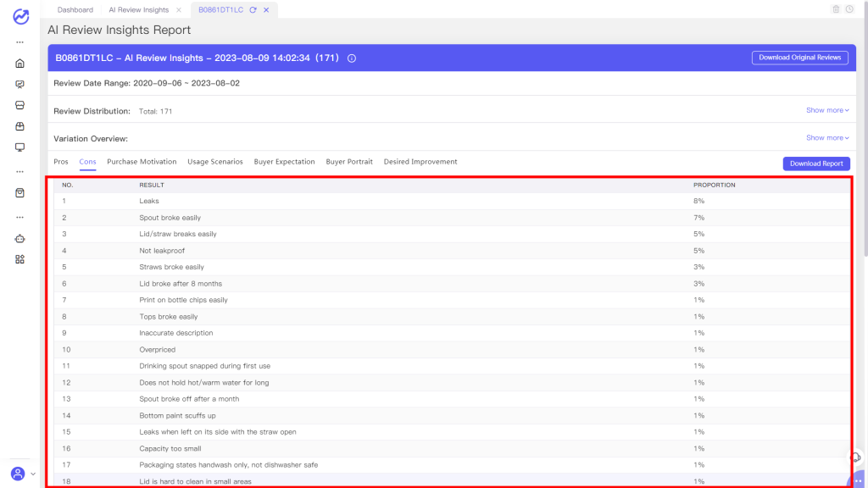
Task: Open the Desired Improvement tab
Action: click(420, 162)
